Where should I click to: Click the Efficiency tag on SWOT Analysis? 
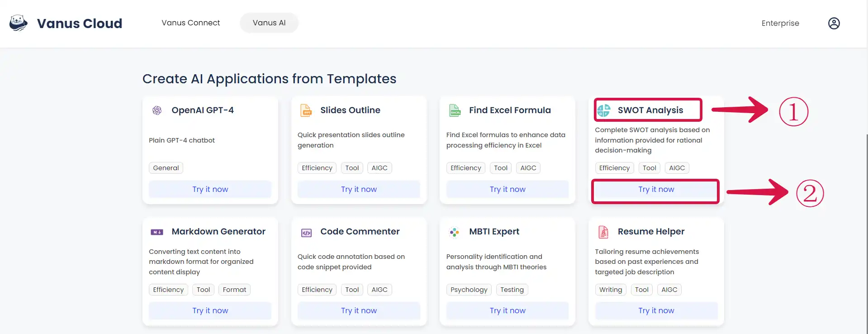pyautogui.click(x=614, y=168)
